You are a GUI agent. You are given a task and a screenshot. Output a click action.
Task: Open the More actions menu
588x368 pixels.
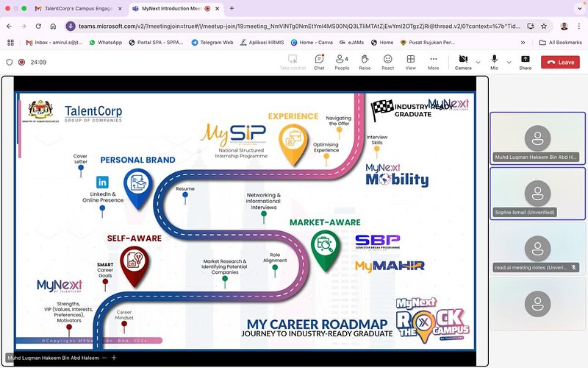coord(433,63)
